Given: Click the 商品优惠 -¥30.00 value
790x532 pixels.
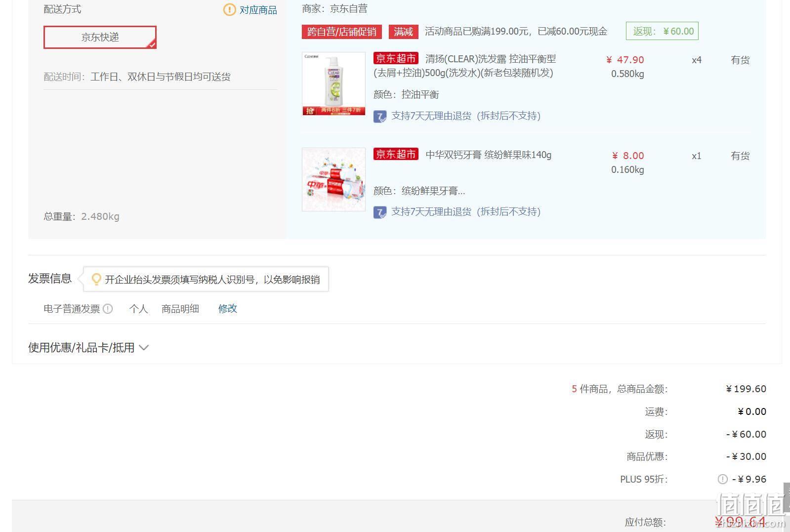Looking at the screenshot, I should tap(746, 456).
